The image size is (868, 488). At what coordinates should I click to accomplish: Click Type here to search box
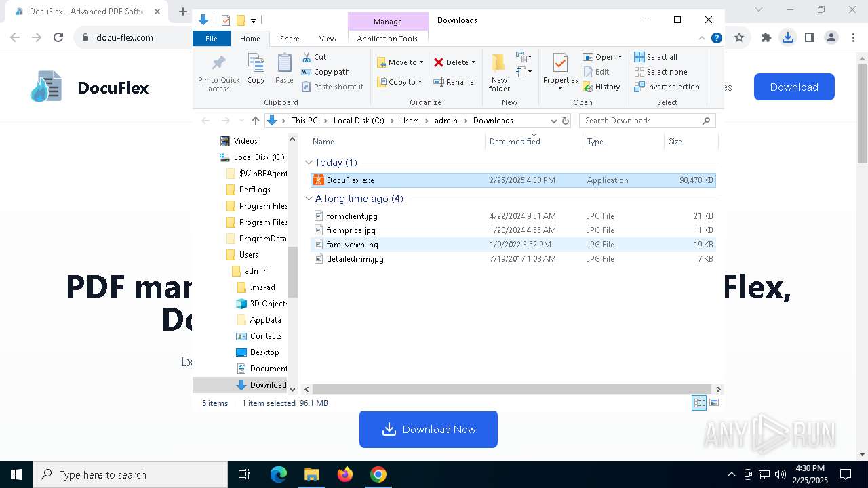click(130, 474)
